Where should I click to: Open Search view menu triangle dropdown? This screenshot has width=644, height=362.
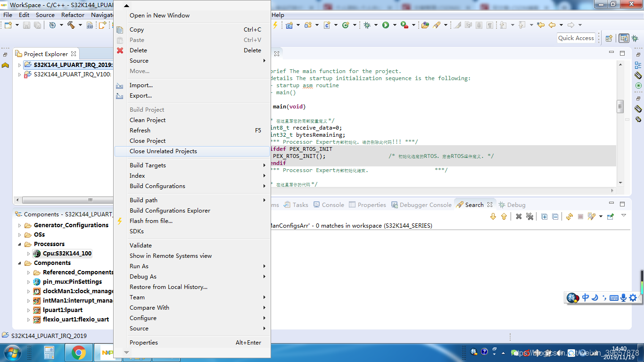click(623, 215)
